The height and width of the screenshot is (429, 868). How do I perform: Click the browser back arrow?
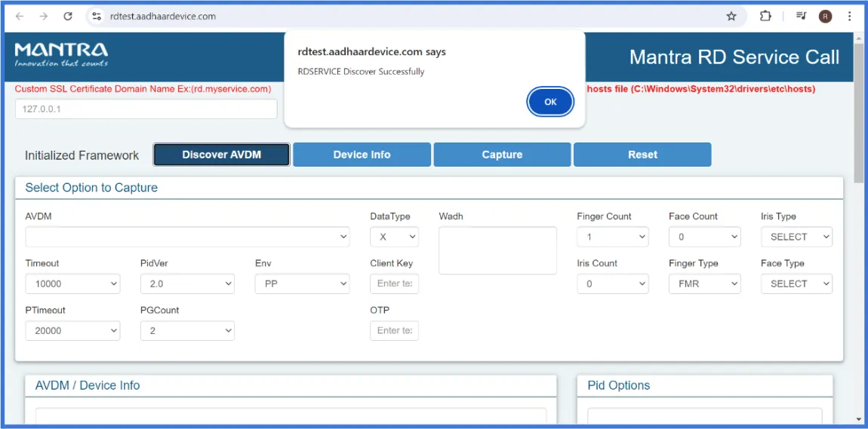(x=20, y=17)
